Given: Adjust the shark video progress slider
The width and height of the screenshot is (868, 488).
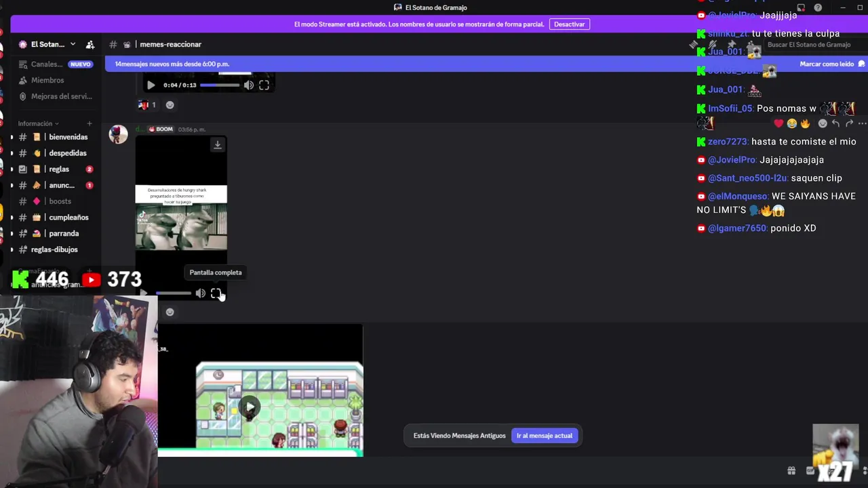Looking at the screenshot, I should (173, 293).
